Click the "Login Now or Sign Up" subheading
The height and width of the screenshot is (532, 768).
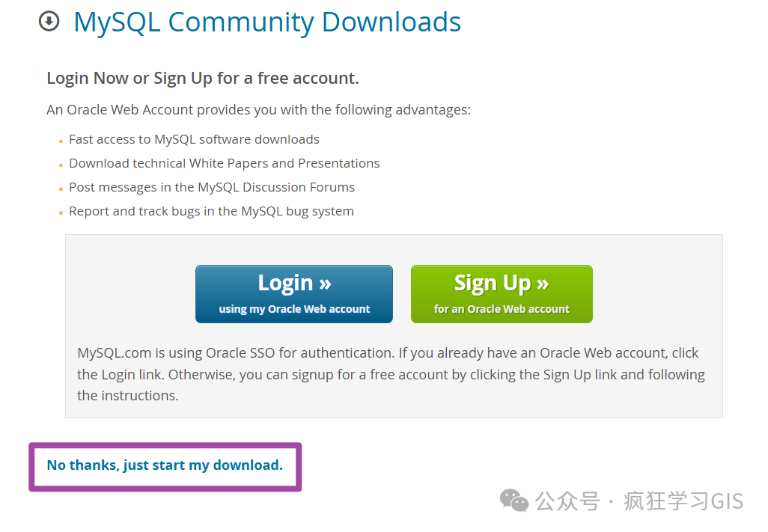click(203, 78)
